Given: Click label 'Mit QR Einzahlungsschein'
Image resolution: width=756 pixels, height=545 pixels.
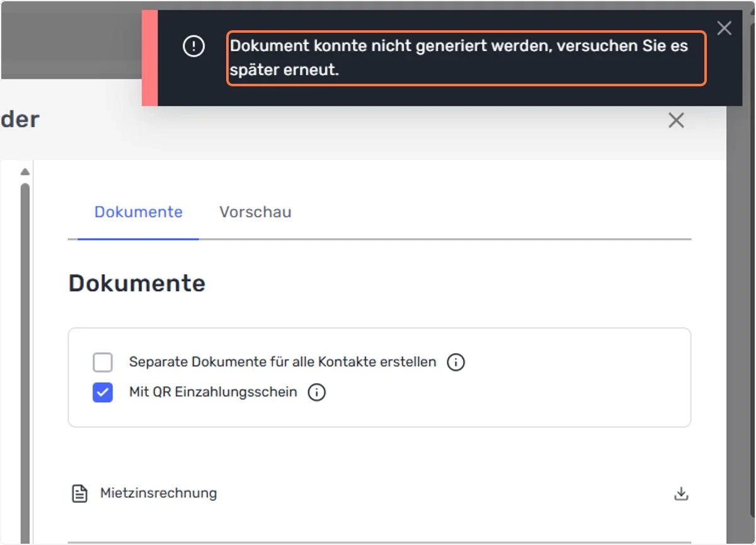Looking at the screenshot, I should pyautogui.click(x=213, y=392).
